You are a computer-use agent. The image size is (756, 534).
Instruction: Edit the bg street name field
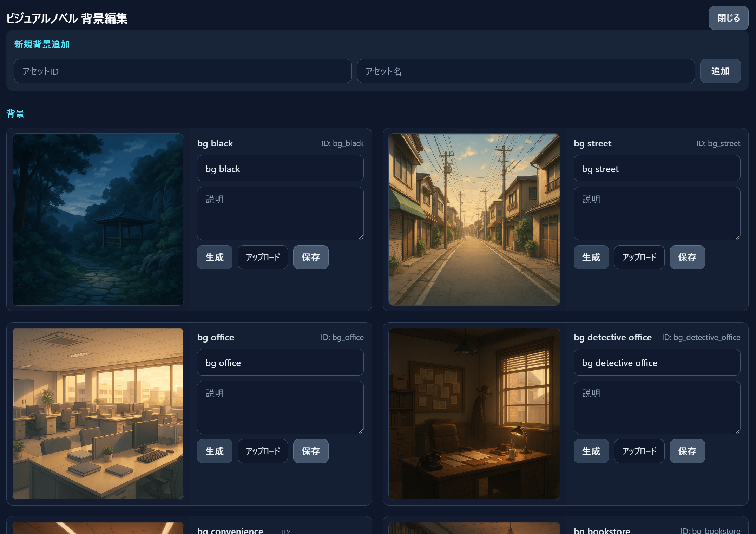[657, 169]
